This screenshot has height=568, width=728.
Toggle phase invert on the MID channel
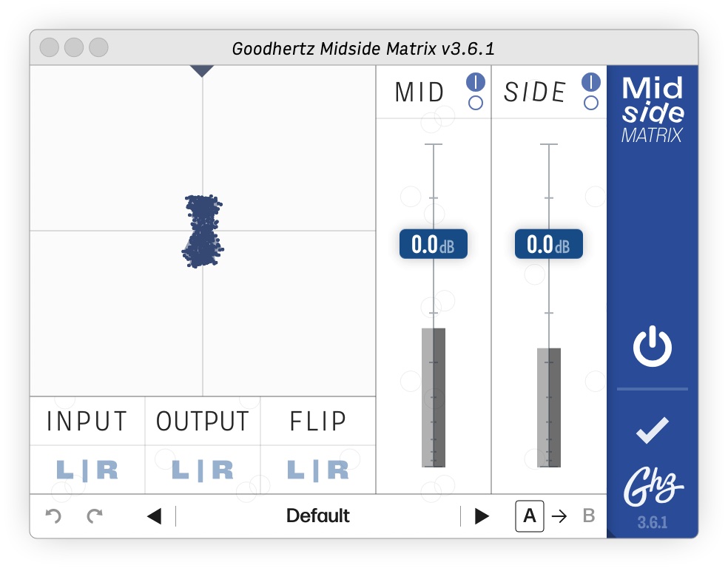point(474,81)
